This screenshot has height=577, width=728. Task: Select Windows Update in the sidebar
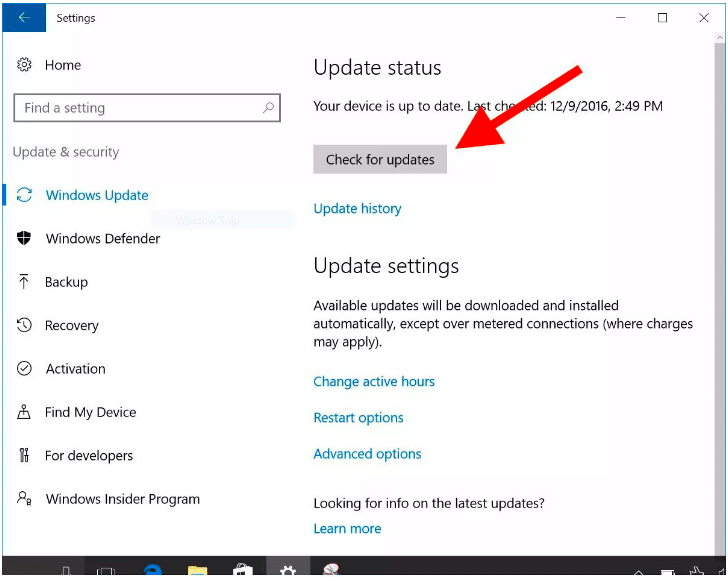click(x=97, y=195)
